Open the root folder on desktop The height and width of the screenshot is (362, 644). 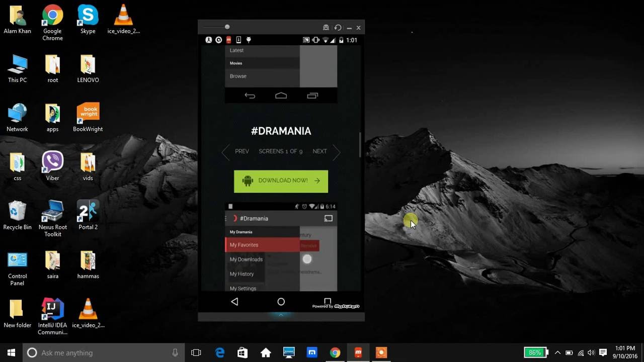click(52, 69)
